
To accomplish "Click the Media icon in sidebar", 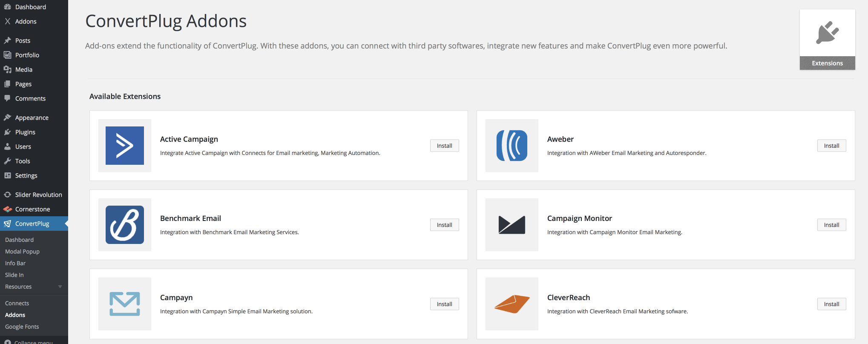I will [x=7, y=69].
